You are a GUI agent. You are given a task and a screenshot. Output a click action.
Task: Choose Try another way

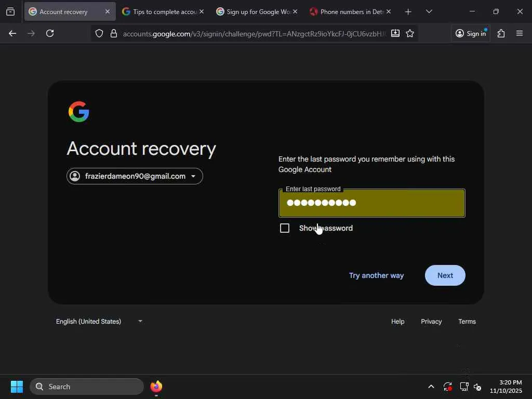coord(376,275)
